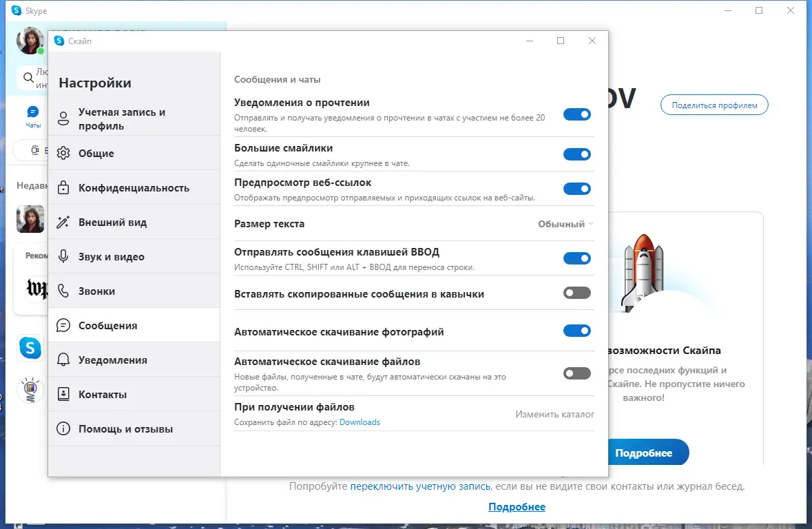
Task: Click 'Уведомления о прочтении' heading
Action: (302, 103)
